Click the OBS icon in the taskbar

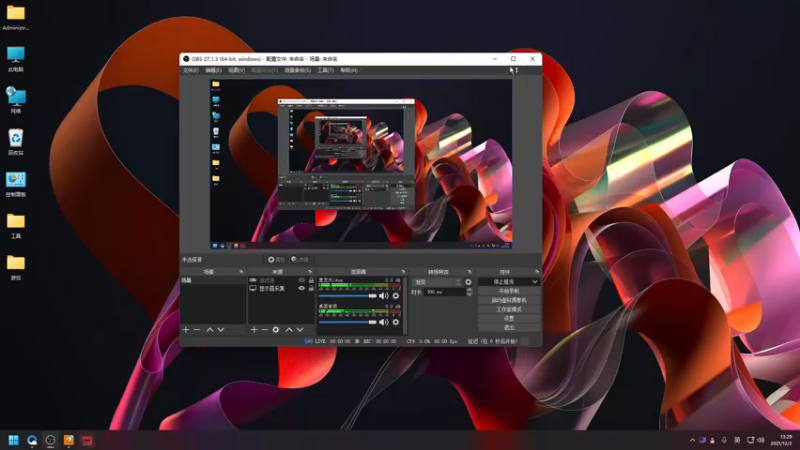click(x=50, y=440)
